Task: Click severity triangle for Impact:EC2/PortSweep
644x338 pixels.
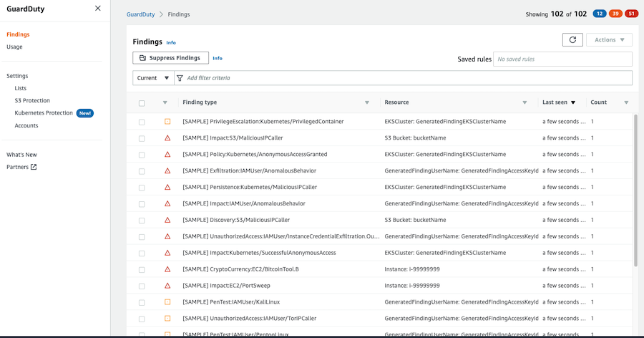Action: (x=167, y=286)
